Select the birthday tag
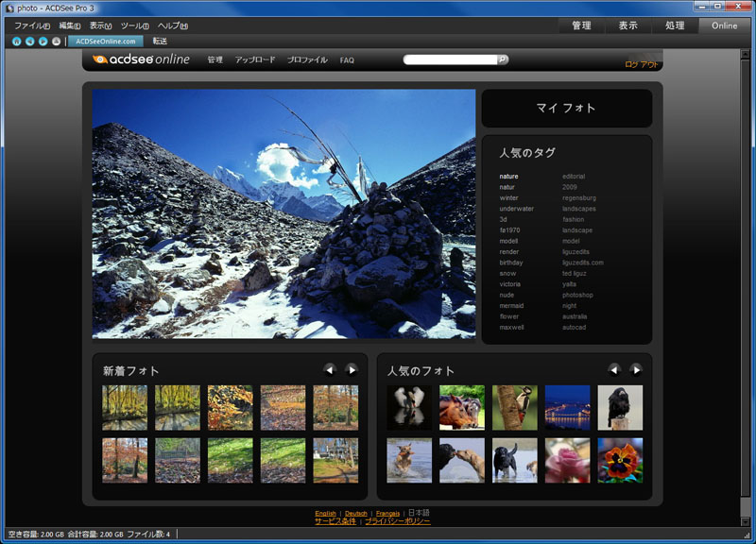The width and height of the screenshot is (756, 544). pos(511,263)
